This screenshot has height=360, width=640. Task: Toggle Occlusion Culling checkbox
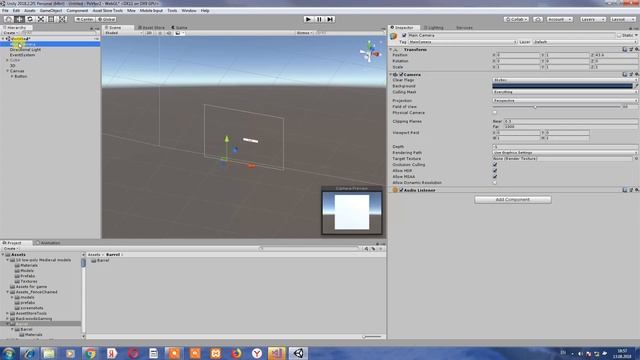[x=495, y=164]
